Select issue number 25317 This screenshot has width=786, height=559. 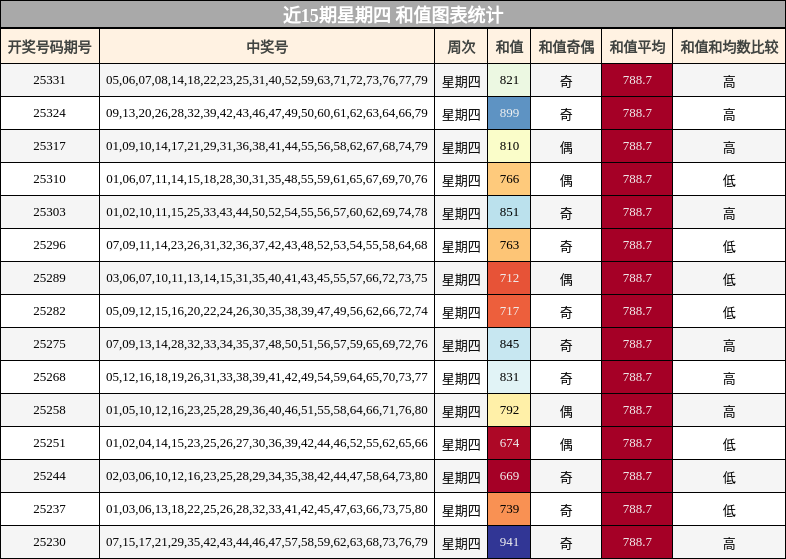pos(50,146)
